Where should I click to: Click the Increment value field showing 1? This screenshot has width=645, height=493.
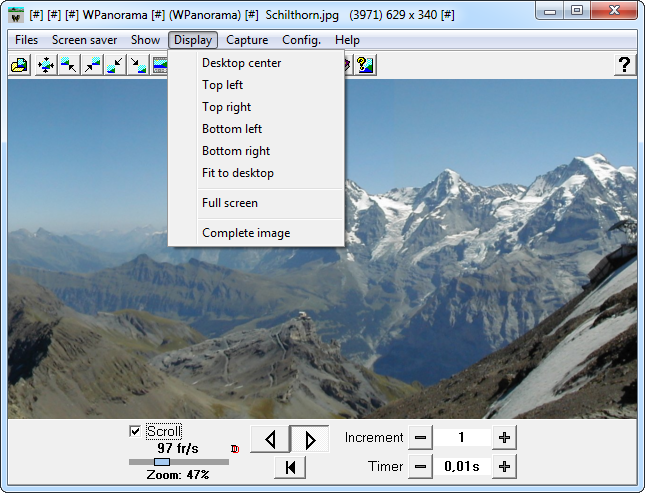pyautogui.click(x=462, y=437)
